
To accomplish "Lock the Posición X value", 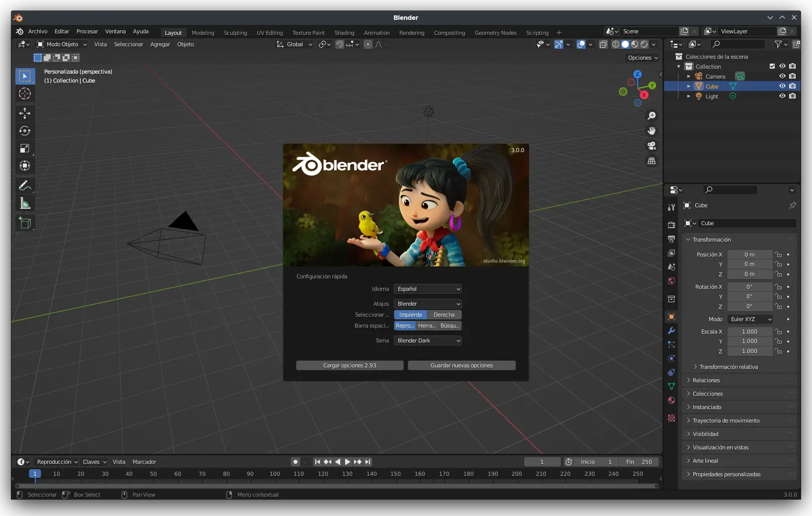I will tap(778, 255).
